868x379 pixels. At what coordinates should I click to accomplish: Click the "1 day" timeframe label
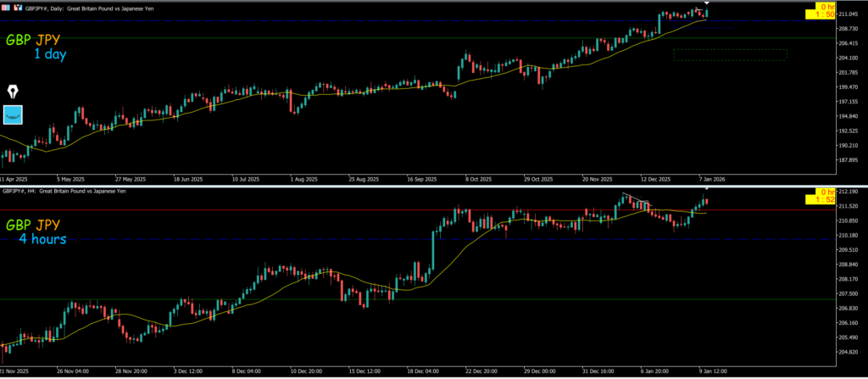point(50,54)
